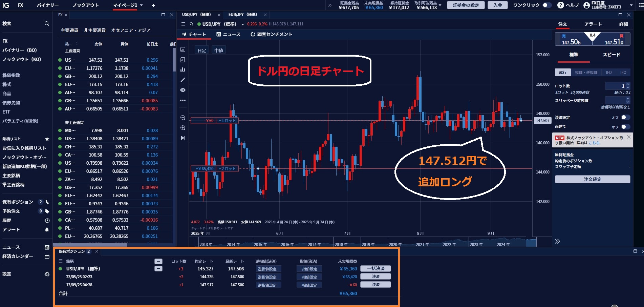
Task: Open the news icon beside ニュース in the sidebar
Action: [x=47, y=247]
